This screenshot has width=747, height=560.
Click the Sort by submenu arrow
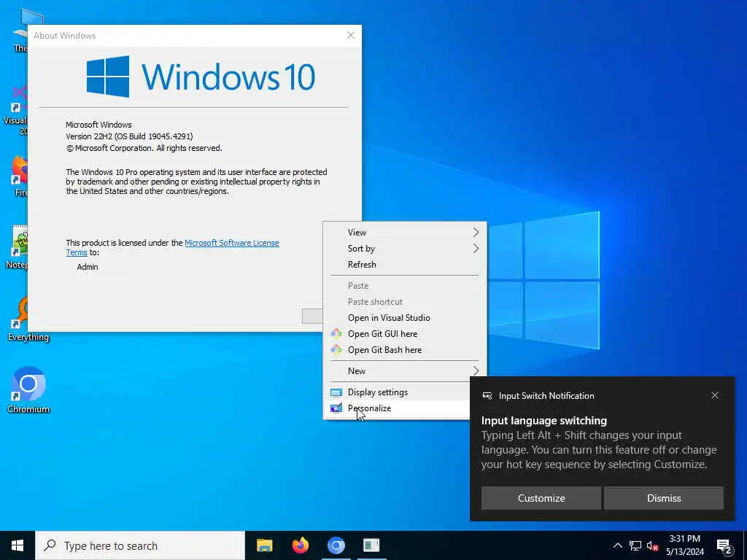[x=476, y=249]
